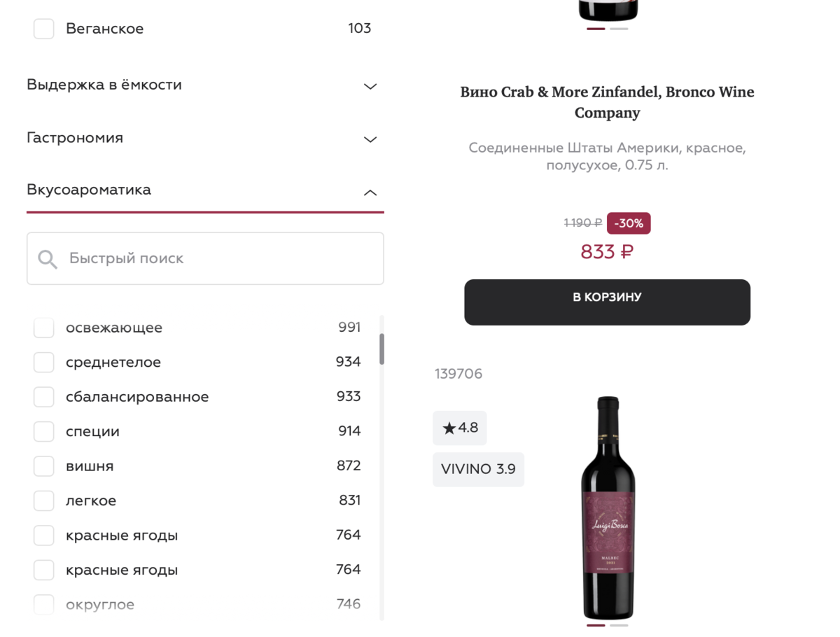Select second image dot under Zinfandel bottle
840x637 pixels.
619,29
